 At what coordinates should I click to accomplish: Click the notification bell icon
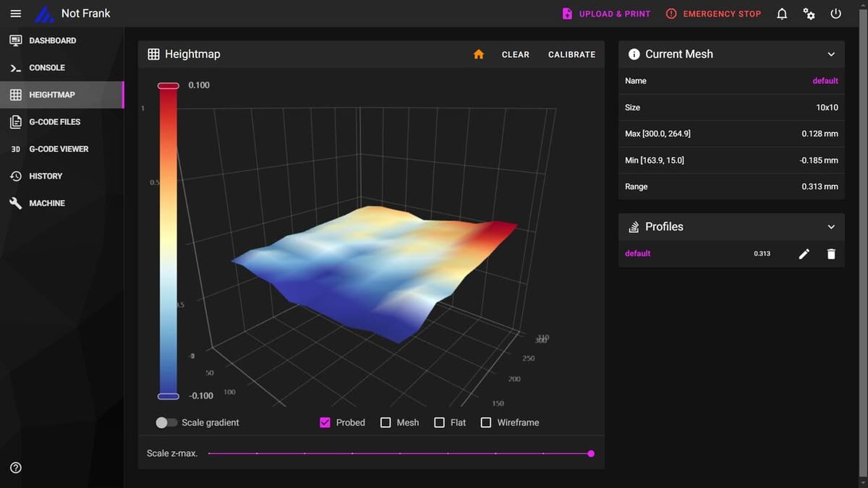coord(782,14)
